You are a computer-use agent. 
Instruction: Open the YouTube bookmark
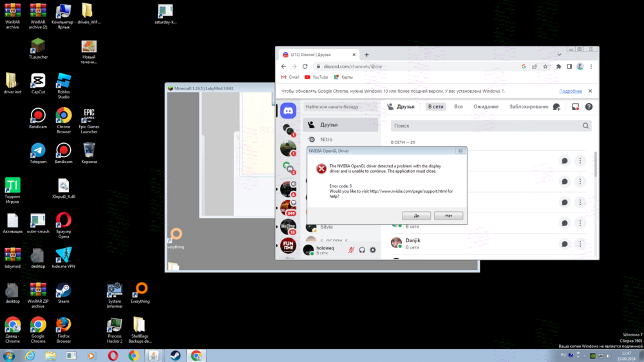[x=316, y=77]
